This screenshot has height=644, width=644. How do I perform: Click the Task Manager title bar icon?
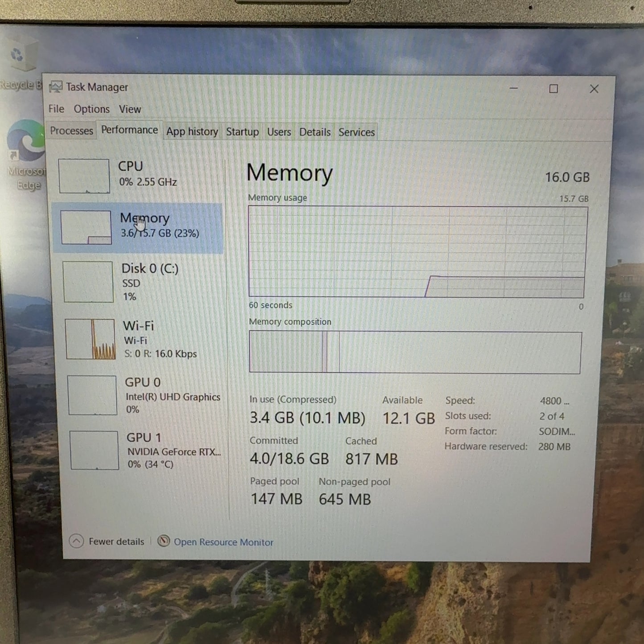tap(56, 87)
